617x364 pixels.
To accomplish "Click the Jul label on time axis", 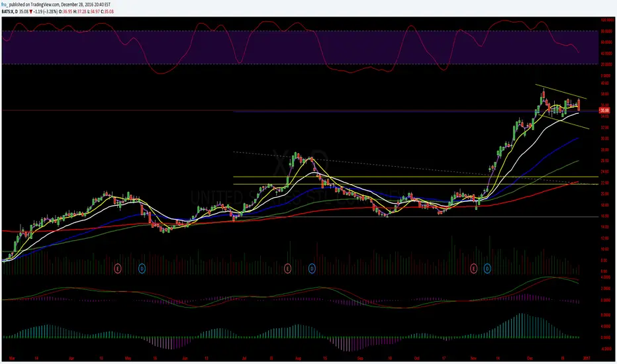I will point(244,359).
